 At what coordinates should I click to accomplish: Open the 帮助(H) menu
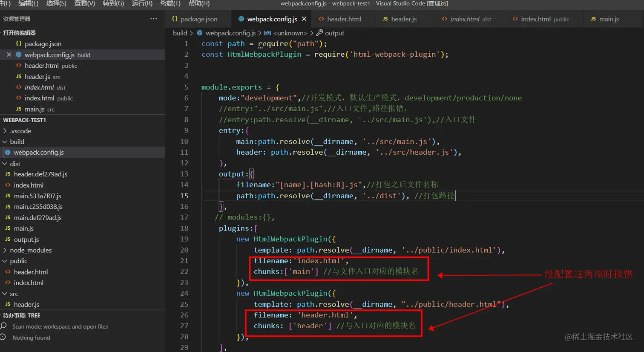coord(199,3)
